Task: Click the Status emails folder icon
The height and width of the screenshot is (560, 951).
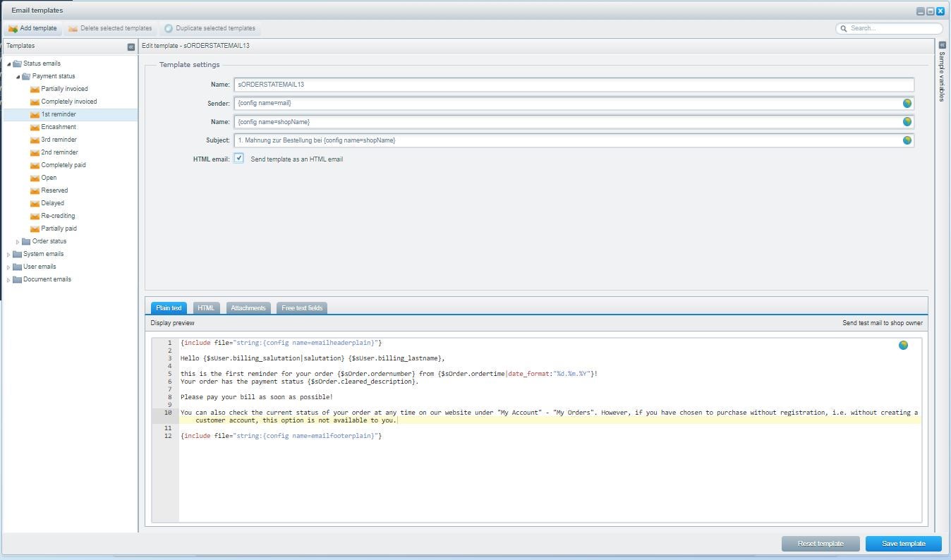Action: click(x=17, y=63)
